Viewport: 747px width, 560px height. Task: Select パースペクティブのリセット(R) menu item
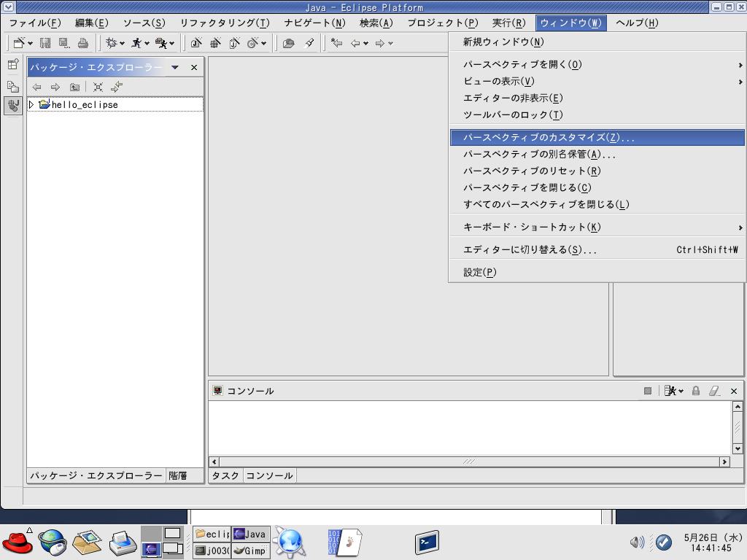[x=597, y=171]
